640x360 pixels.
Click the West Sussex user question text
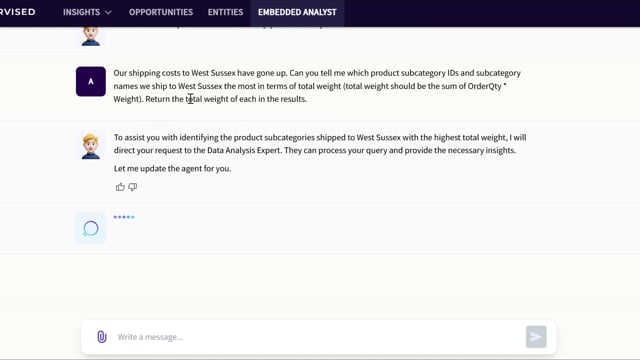[x=317, y=86]
